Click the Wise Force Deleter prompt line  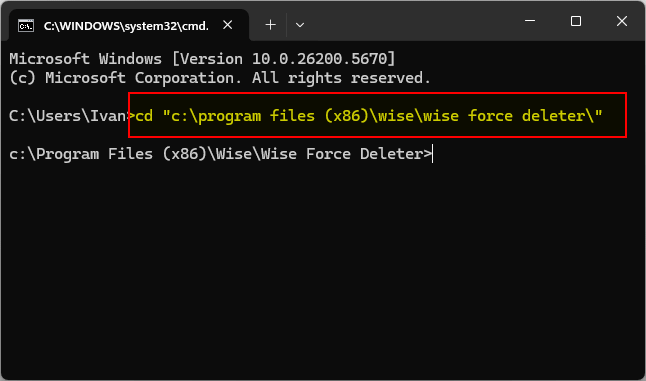[220, 154]
